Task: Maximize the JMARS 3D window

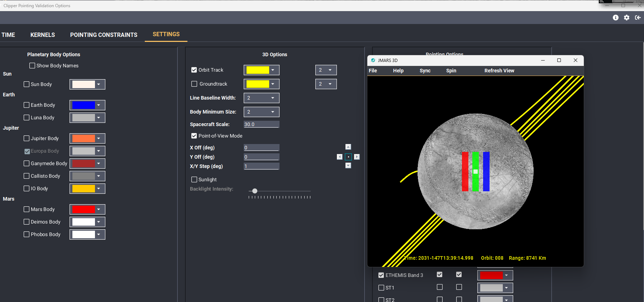Action: click(x=559, y=60)
